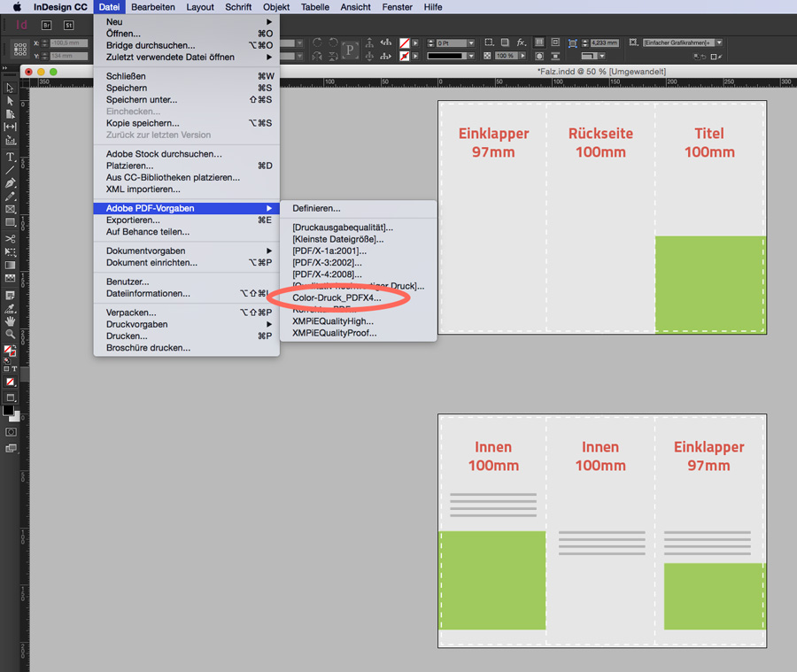Click the reference point grid
Image resolution: width=797 pixels, height=672 pixels.
coord(20,50)
